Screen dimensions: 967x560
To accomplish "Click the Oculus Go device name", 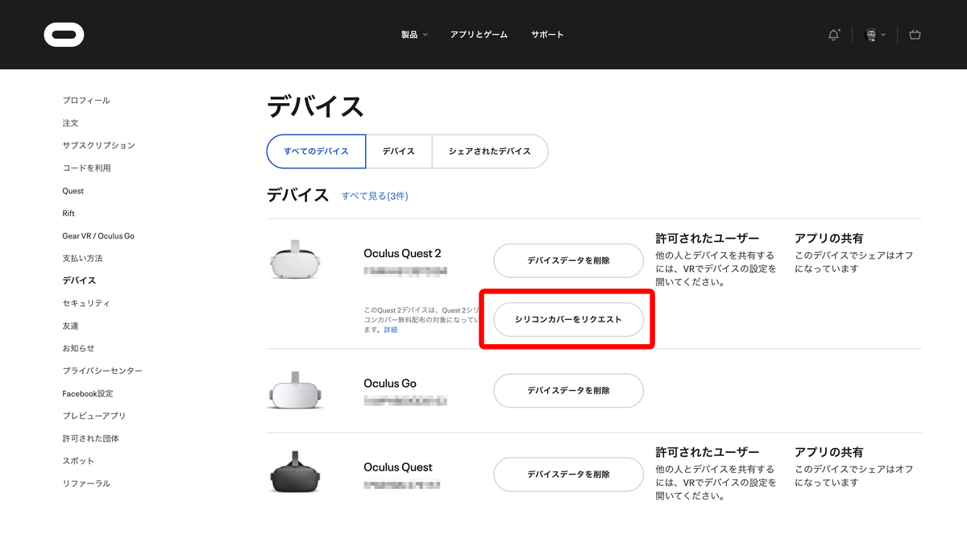I will tap(390, 384).
